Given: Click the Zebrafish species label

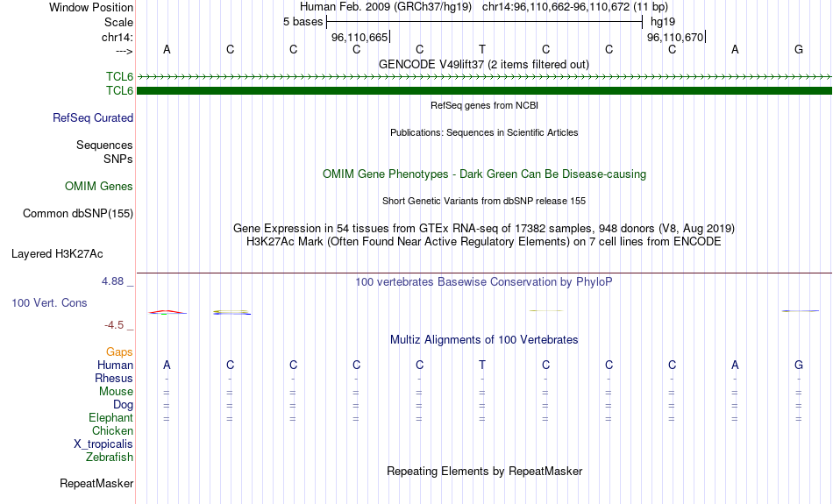Looking at the screenshot, I should tap(110, 457).
